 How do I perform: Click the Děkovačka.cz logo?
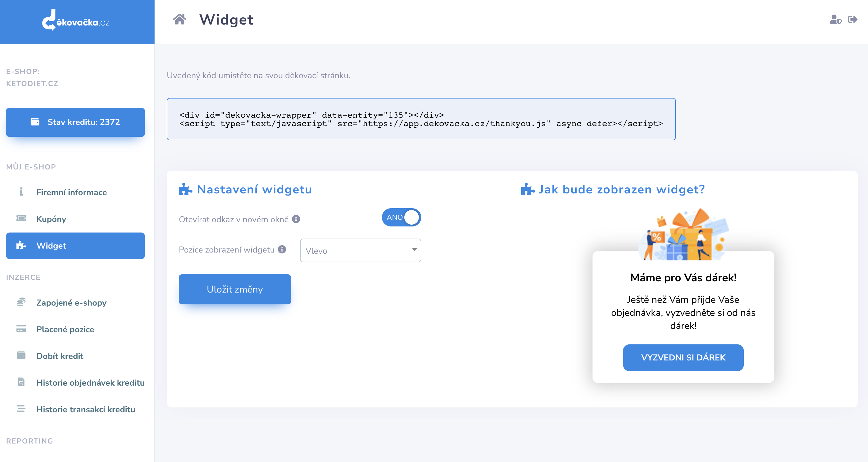[76, 20]
